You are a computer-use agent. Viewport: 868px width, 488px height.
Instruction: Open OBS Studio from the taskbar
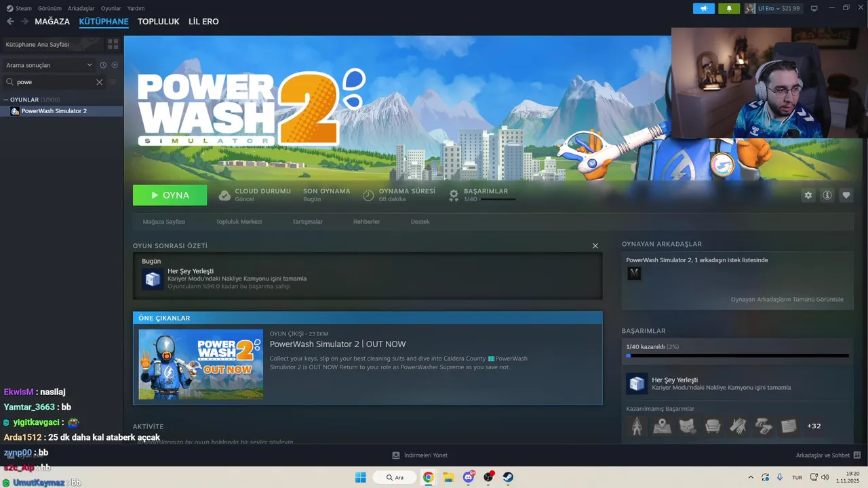point(488,477)
